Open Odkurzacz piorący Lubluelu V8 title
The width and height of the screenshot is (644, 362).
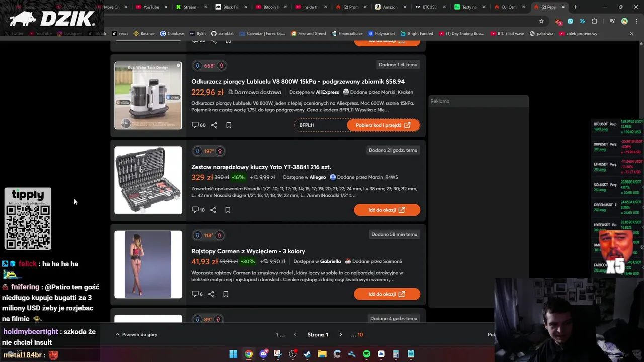pyautogui.click(x=298, y=81)
